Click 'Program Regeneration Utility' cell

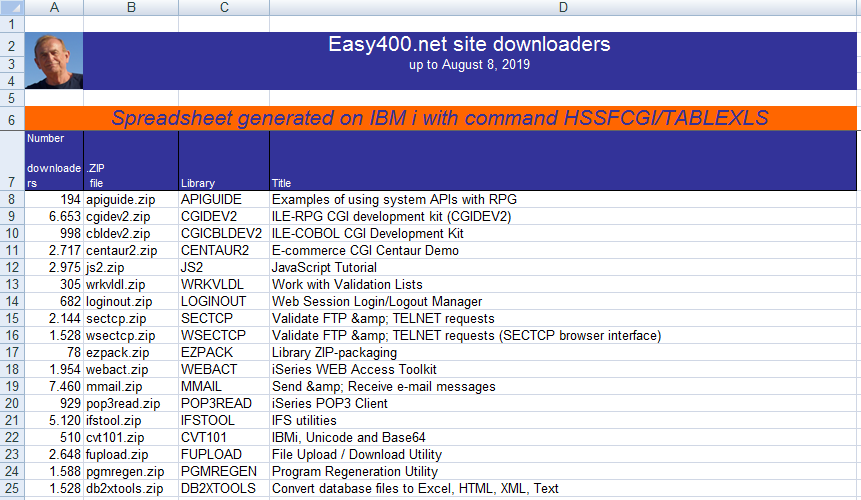[x=563, y=471]
